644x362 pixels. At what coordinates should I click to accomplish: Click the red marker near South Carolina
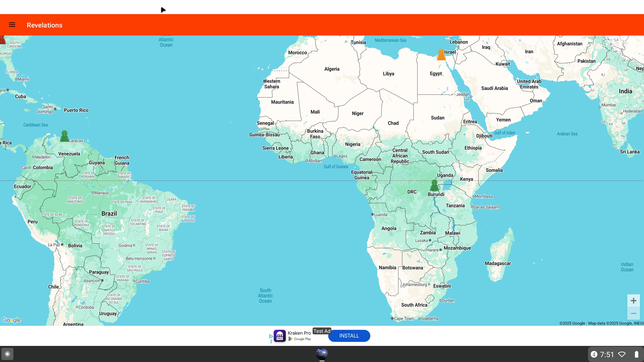click(x=3, y=40)
